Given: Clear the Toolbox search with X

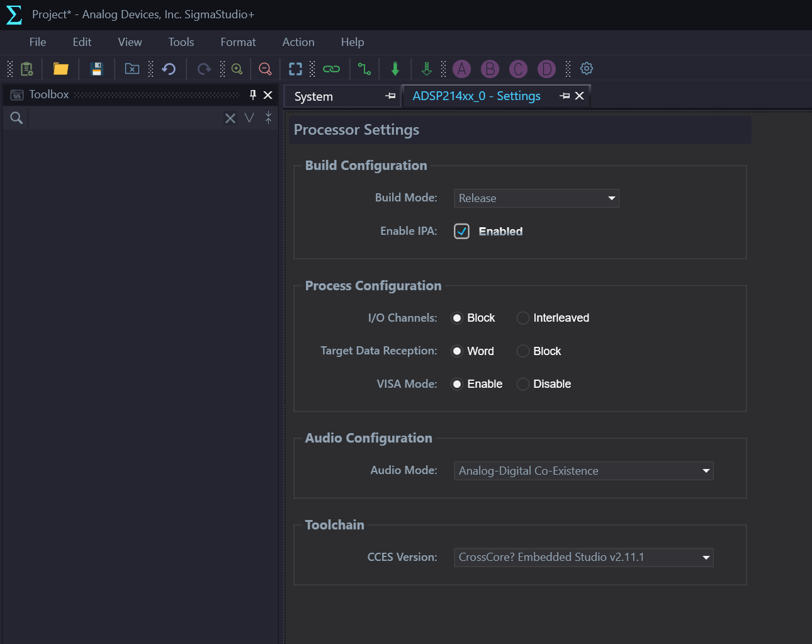Looking at the screenshot, I should (x=230, y=118).
